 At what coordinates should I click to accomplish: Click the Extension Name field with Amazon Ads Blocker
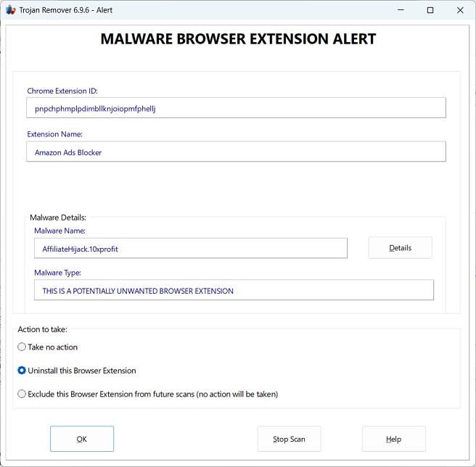(236, 152)
